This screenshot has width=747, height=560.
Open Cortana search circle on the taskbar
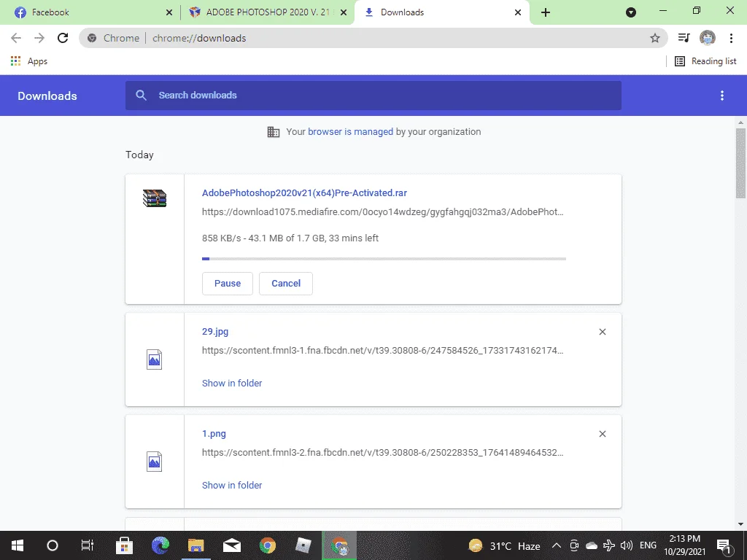coord(53,545)
